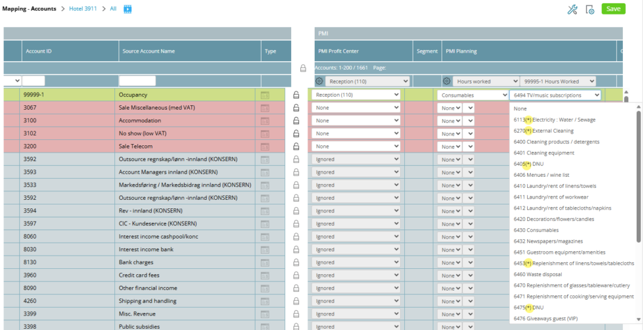Click type icon for Bank charges row

[265, 262]
